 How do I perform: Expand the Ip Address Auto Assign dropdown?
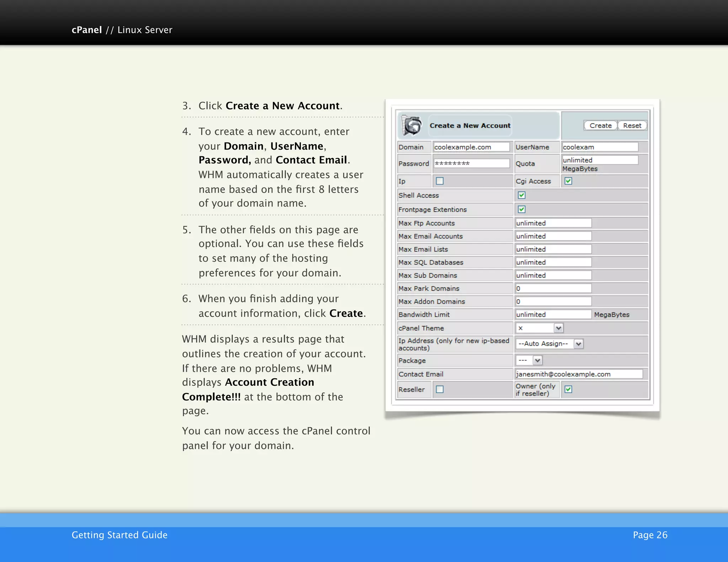(549, 344)
